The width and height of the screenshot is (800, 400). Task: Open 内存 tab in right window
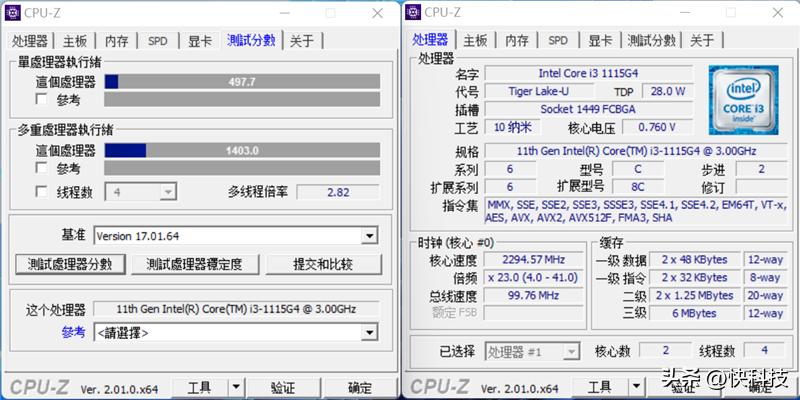pyautogui.click(x=516, y=41)
